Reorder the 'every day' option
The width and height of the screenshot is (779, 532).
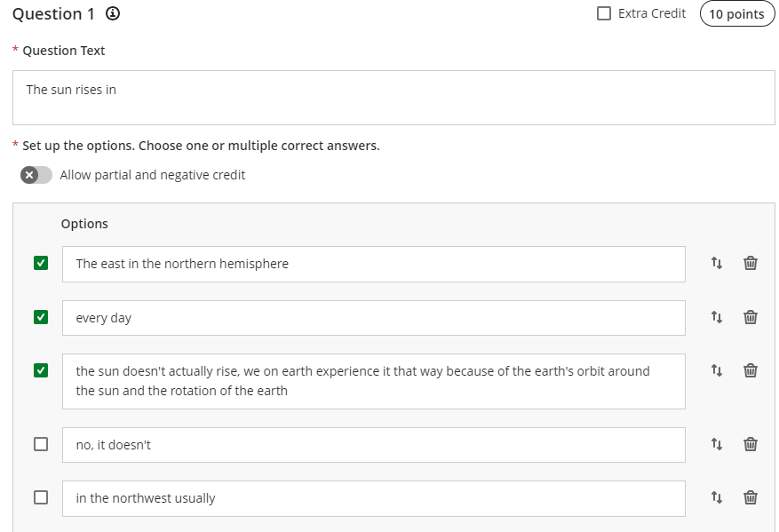click(717, 317)
